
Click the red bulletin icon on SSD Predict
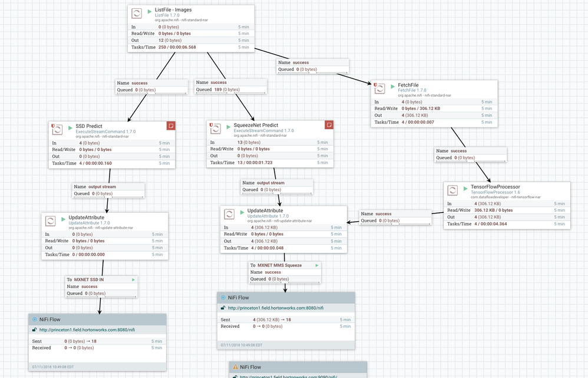tap(171, 126)
